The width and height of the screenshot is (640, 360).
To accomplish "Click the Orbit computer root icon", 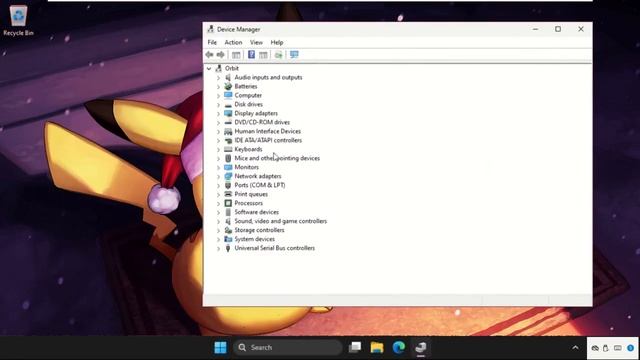I will 219,68.
